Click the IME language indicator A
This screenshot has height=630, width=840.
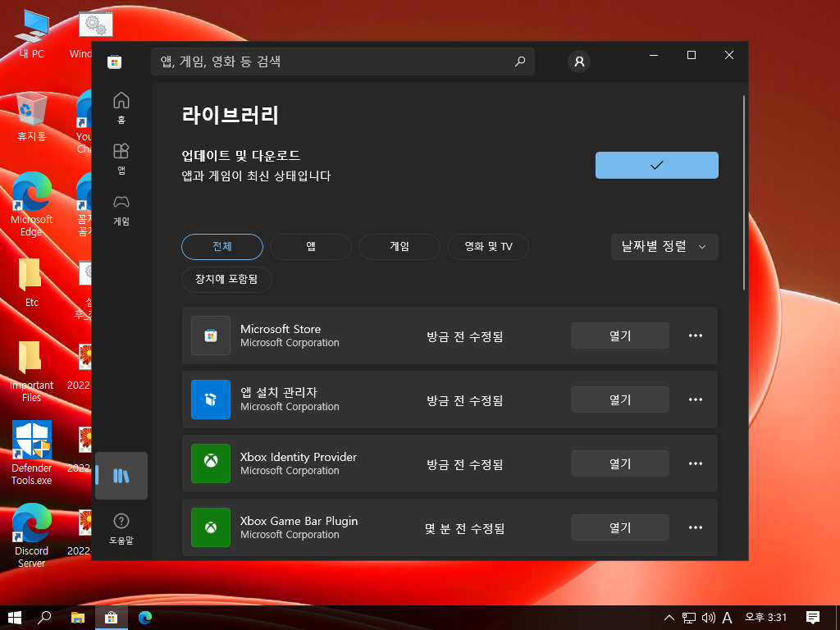point(727,618)
